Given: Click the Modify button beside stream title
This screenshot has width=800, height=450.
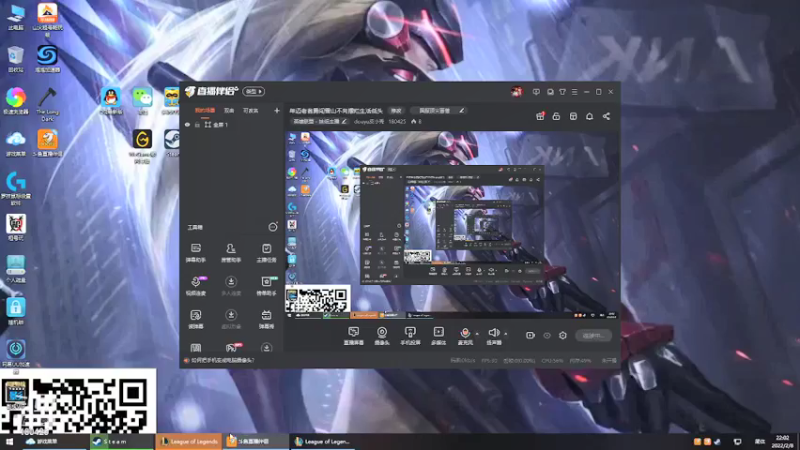Looking at the screenshot, I should click(x=396, y=110).
